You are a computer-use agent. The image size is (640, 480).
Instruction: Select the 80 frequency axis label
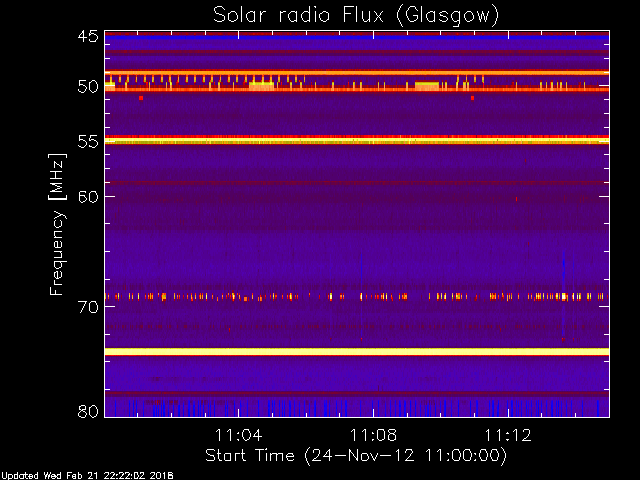(88, 411)
